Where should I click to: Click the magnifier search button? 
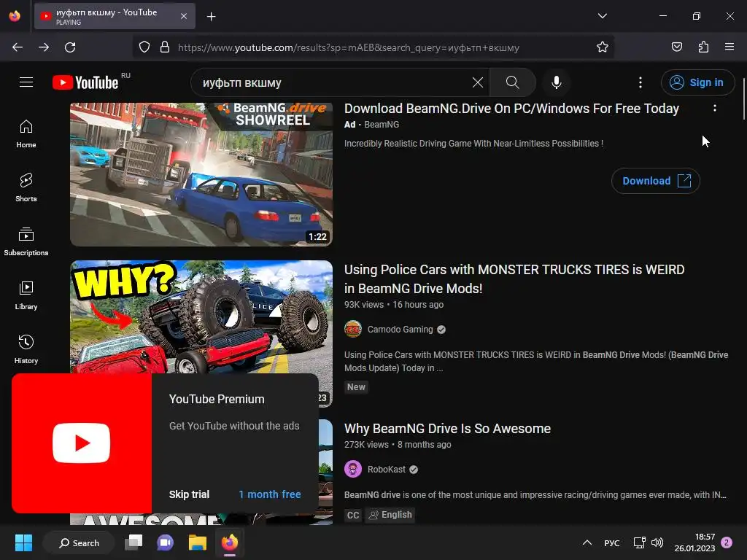tap(513, 82)
